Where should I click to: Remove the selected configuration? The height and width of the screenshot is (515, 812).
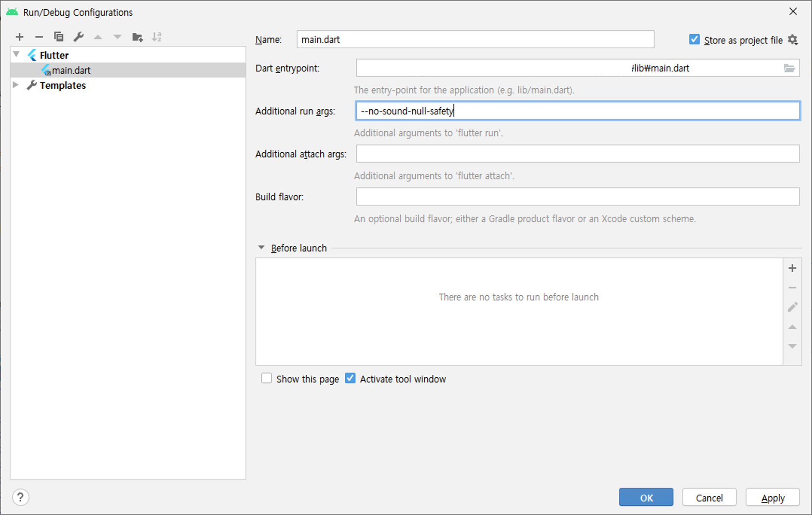pyautogui.click(x=39, y=37)
